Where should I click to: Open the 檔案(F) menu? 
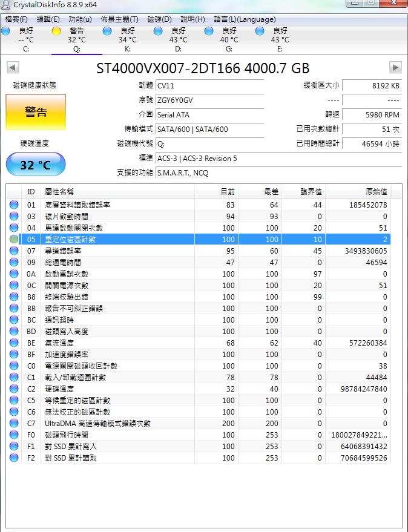tap(16, 19)
